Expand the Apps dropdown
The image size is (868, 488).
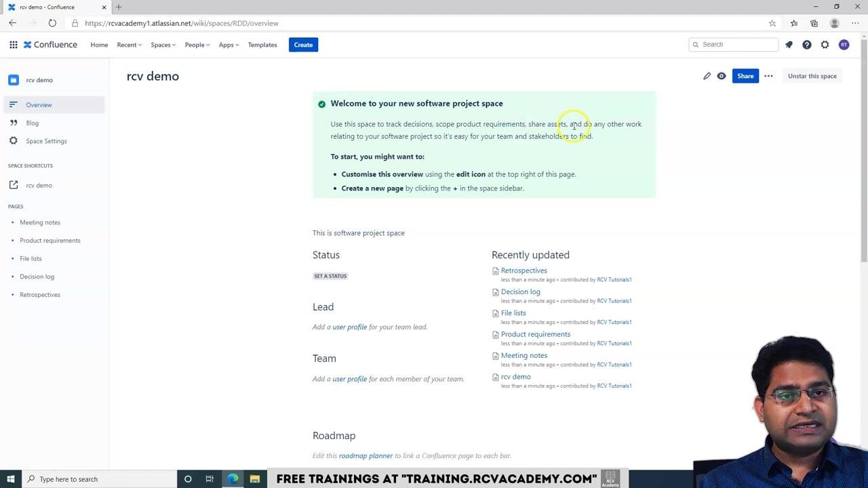229,45
